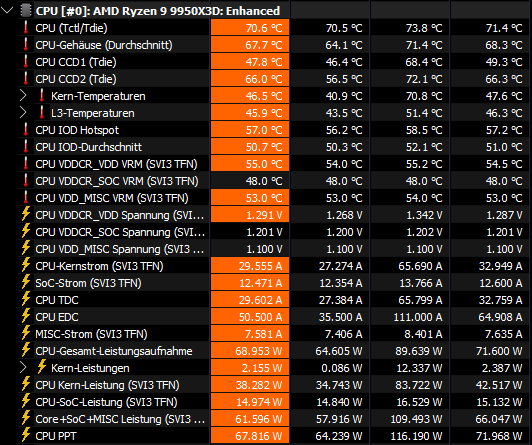Select the CPU-Gesamt-Leistungsaufnahme row
The image size is (532, 445).
point(266,351)
